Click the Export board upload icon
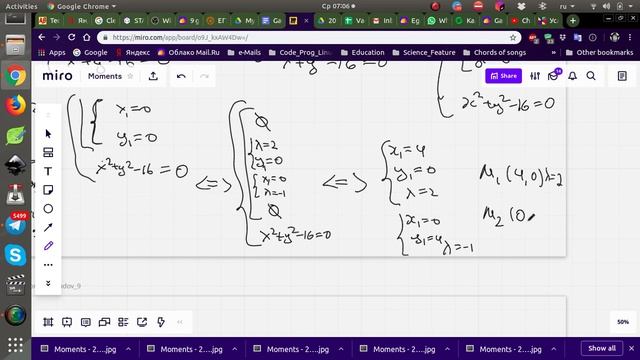The height and width of the screenshot is (360, 640). click(x=153, y=76)
